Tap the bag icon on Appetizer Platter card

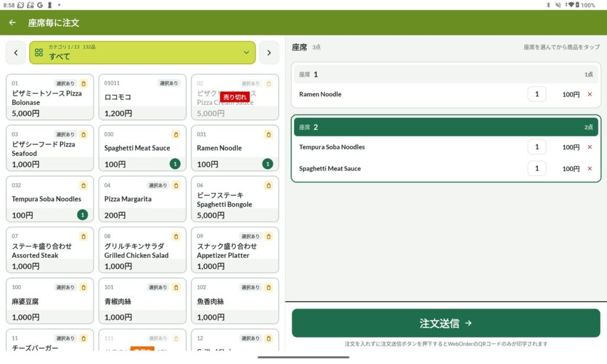click(269, 236)
